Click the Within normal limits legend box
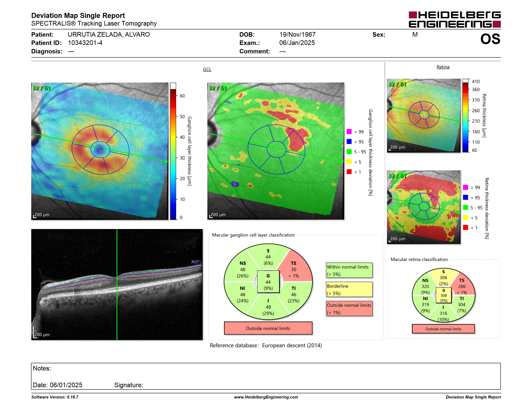 point(349,270)
